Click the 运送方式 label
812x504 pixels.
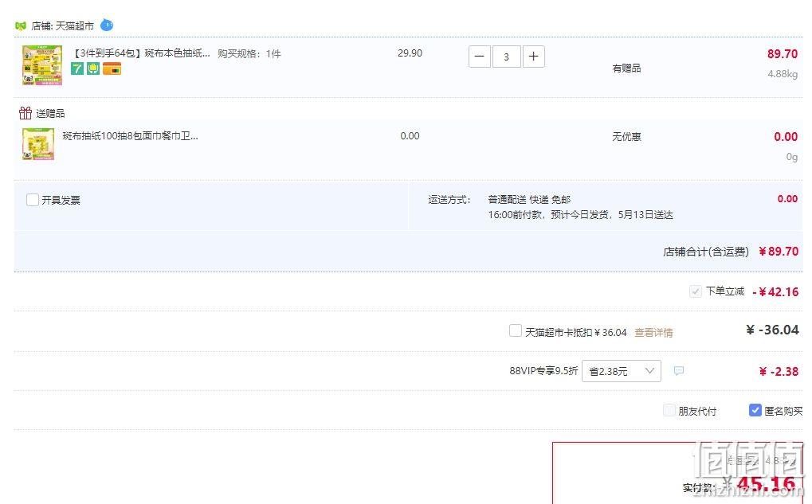pos(449,200)
